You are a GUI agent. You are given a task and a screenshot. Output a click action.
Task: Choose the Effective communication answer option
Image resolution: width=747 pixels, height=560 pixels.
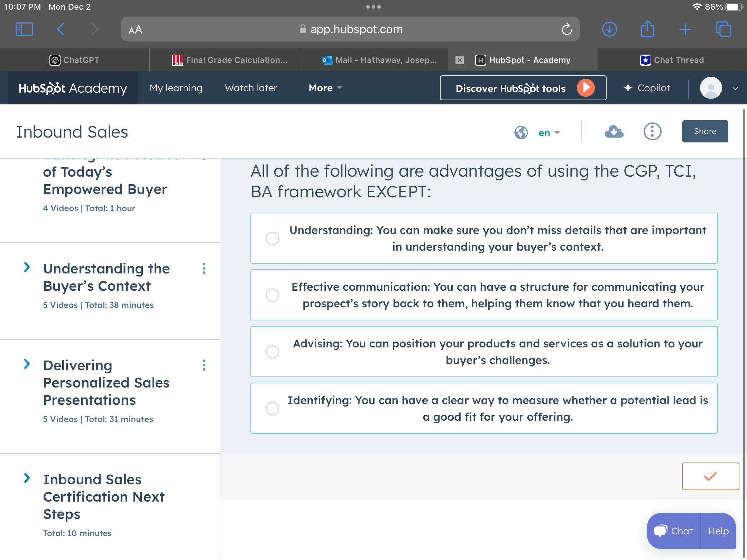273,295
